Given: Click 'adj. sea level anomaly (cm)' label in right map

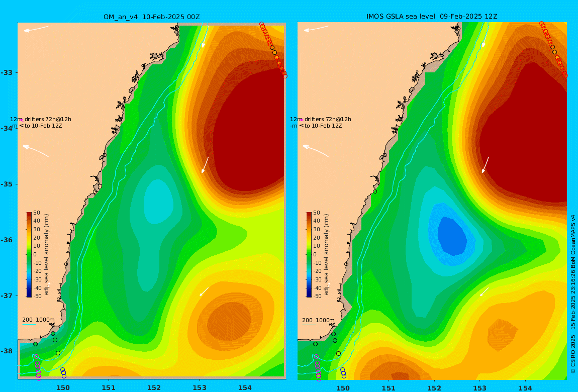Looking at the screenshot, I should pos(326,255).
